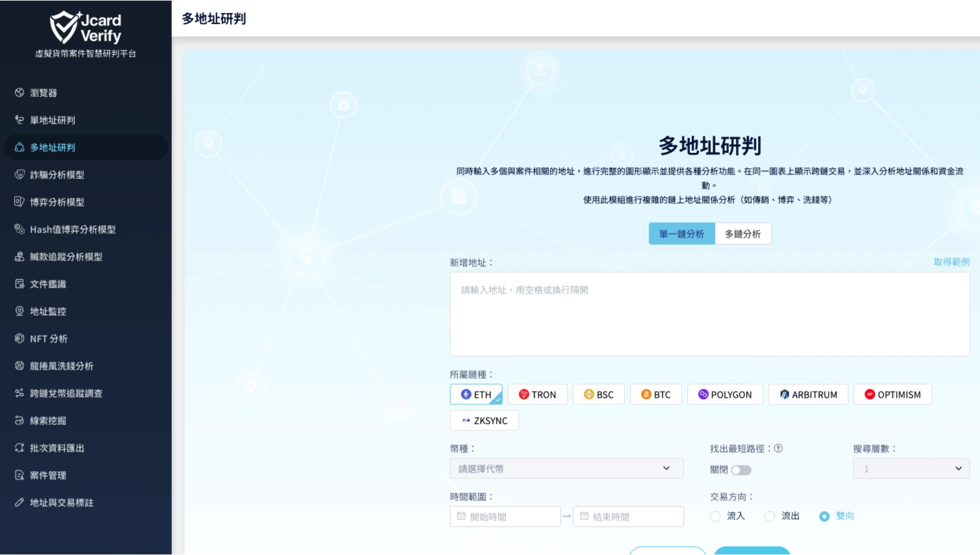Image resolution: width=980 pixels, height=555 pixels.
Task: Click the 案件管理 icon
Action: click(19, 475)
